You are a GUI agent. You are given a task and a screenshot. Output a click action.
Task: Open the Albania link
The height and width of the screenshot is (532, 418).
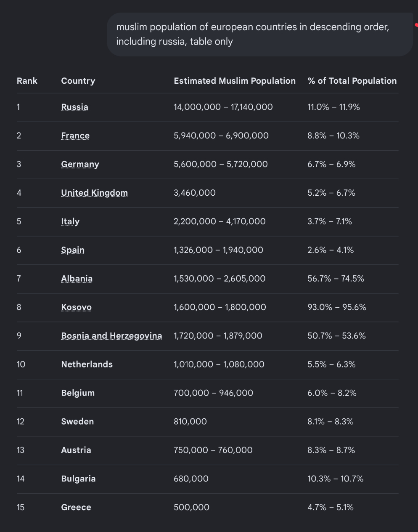[x=77, y=279]
